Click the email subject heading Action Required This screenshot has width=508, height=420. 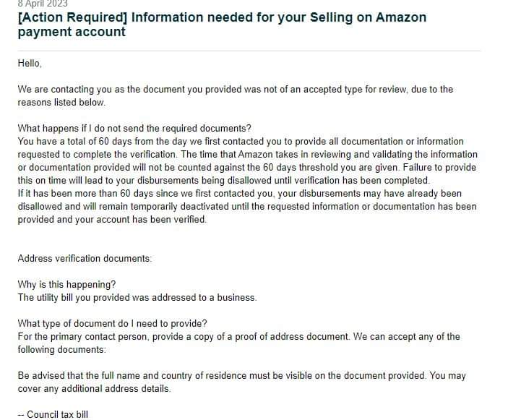222,25
